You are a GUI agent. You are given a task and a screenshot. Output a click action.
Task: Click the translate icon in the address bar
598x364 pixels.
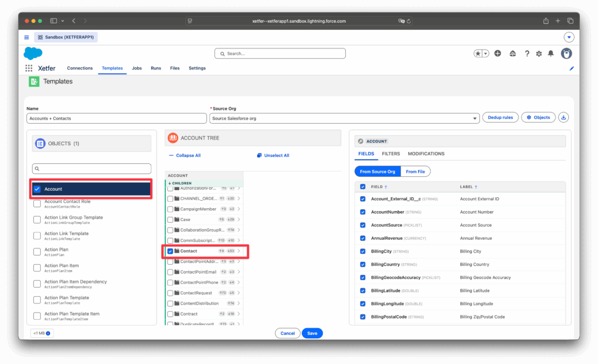tap(401, 22)
